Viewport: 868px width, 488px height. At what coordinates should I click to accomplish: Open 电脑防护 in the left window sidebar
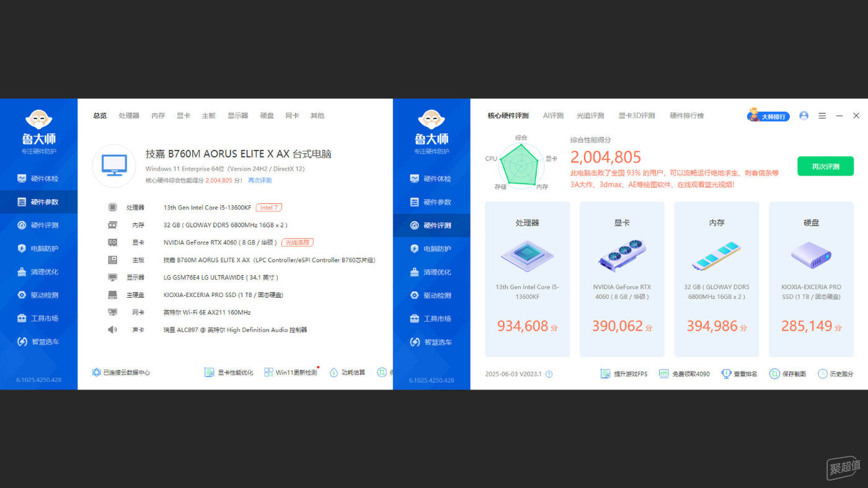(x=38, y=248)
